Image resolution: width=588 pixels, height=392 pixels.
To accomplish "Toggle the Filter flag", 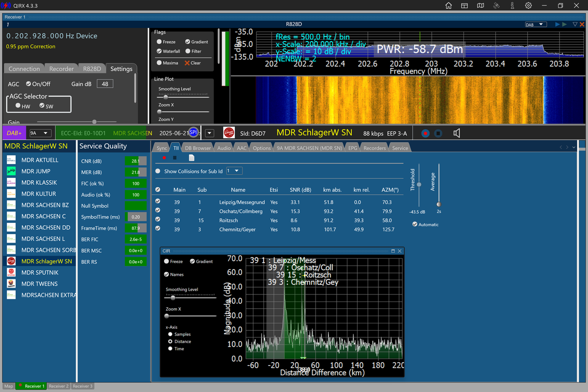I will [188, 51].
